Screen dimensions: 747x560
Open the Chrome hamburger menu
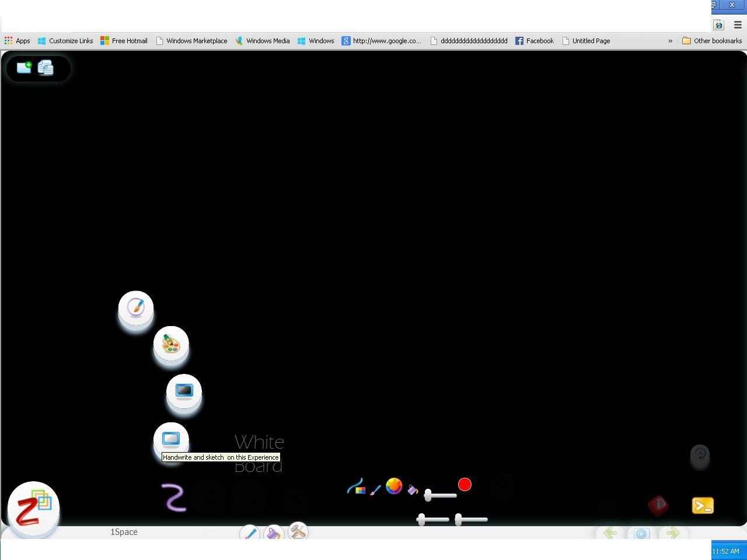(738, 25)
